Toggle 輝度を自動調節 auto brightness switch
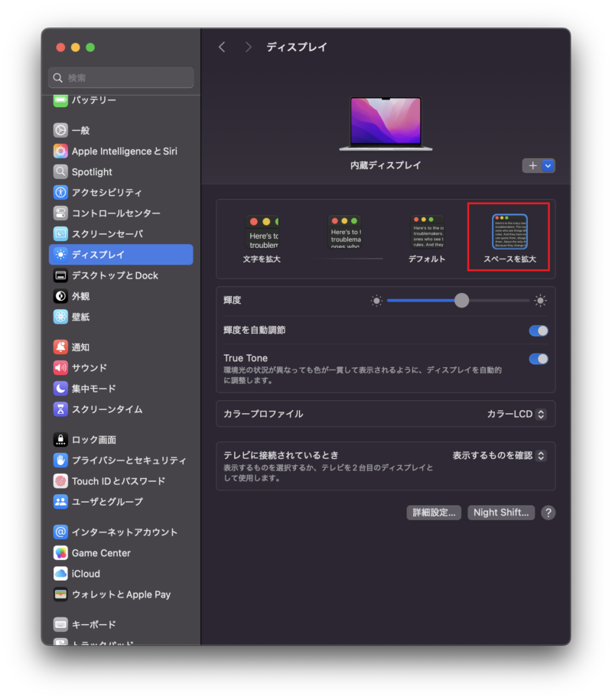 (x=539, y=330)
